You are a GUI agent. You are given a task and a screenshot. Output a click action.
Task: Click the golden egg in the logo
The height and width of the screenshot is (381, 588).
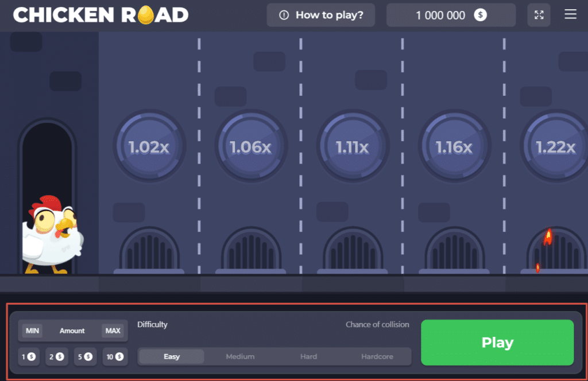click(x=146, y=15)
